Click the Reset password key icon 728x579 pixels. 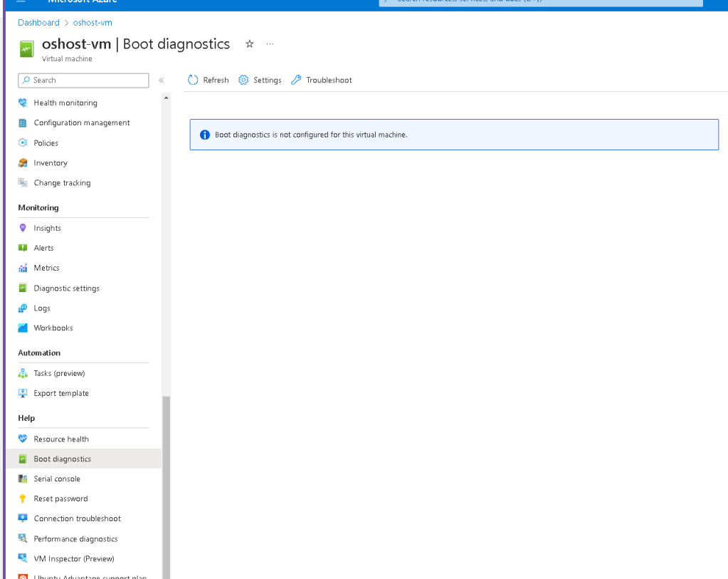pos(23,499)
